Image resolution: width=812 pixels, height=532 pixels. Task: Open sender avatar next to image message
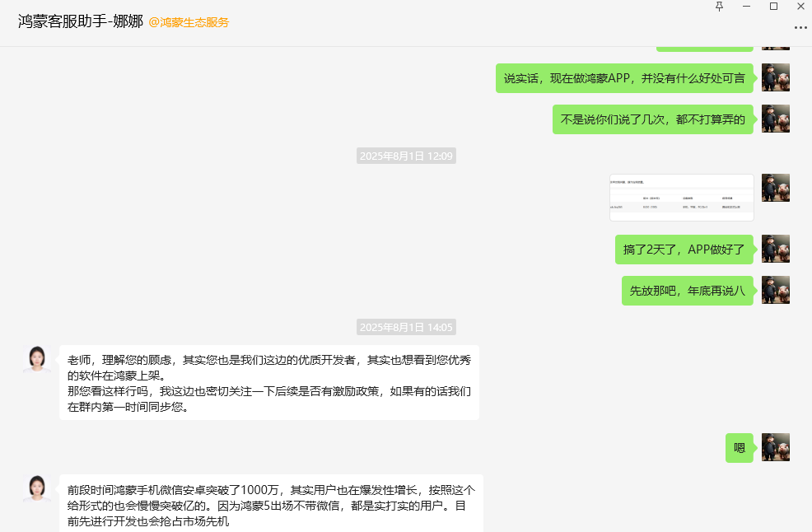(x=775, y=188)
